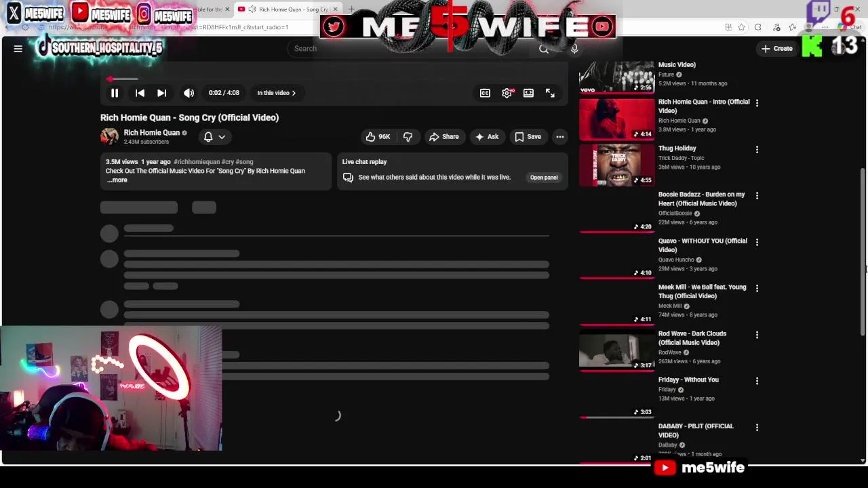This screenshot has height=488, width=868.
Task: Open Fridayy - Without You video title
Action: pyautogui.click(x=688, y=380)
